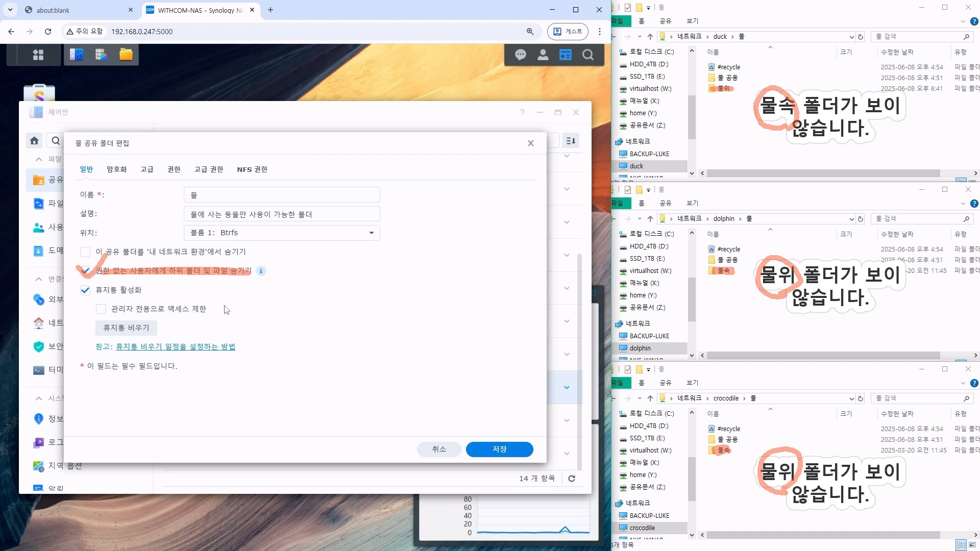Viewport: 980px width, 551px height.
Task: Enable hiding shared folder in My Network Places
Action: tap(85, 252)
